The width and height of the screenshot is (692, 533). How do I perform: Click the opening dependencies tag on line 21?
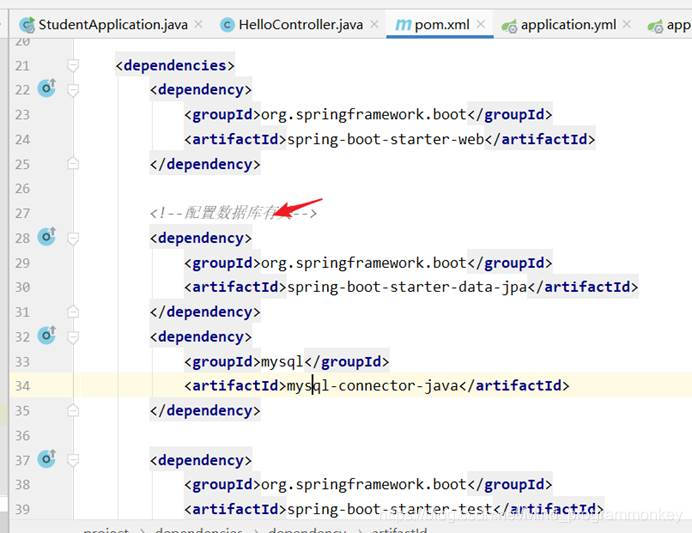pos(175,66)
